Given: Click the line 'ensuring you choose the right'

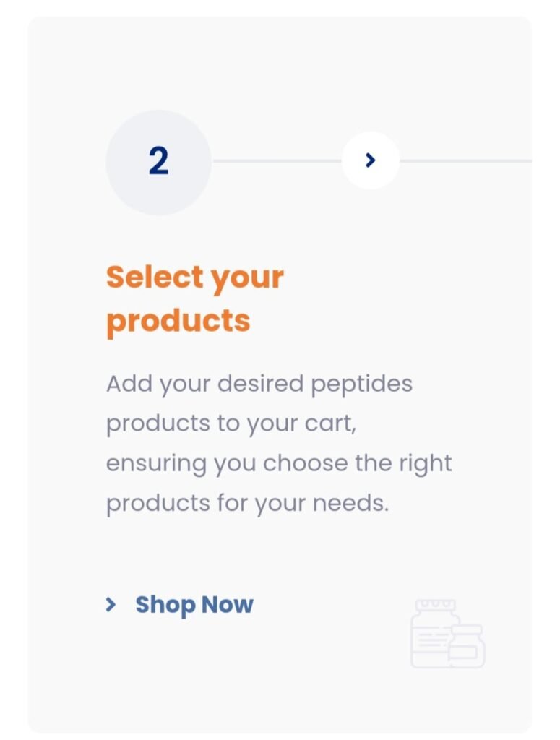Looking at the screenshot, I should pyautogui.click(x=279, y=463).
